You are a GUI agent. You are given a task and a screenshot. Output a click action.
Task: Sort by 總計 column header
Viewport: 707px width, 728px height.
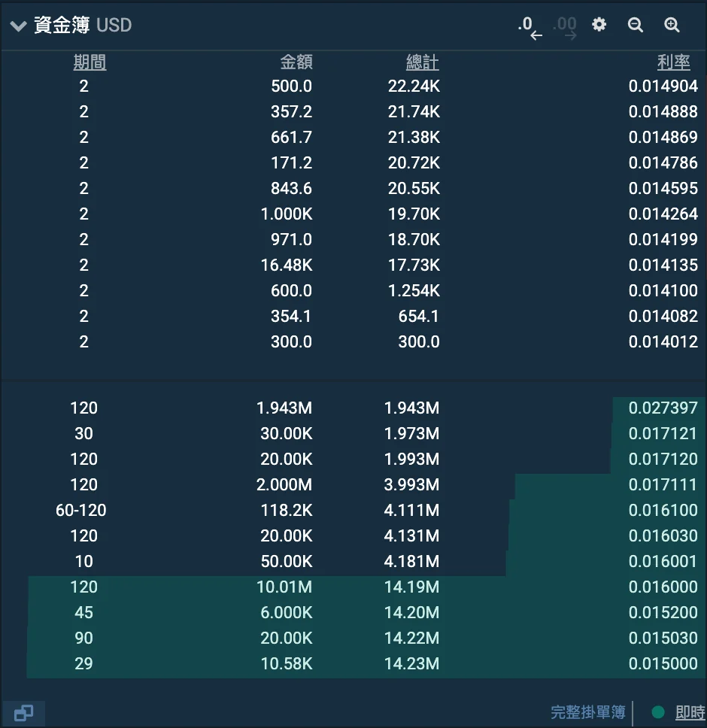pyautogui.click(x=423, y=62)
